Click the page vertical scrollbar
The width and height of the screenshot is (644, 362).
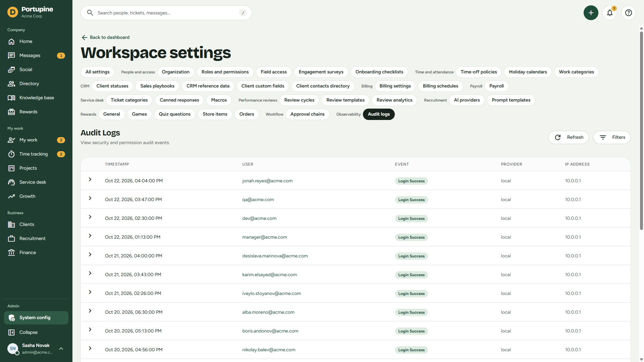(x=641, y=131)
